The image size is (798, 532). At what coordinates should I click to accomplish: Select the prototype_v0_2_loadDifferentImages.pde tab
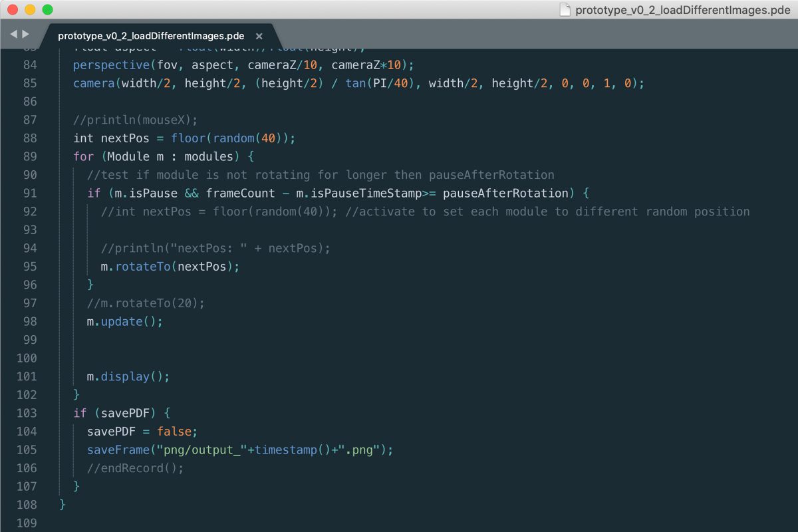tap(150, 37)
